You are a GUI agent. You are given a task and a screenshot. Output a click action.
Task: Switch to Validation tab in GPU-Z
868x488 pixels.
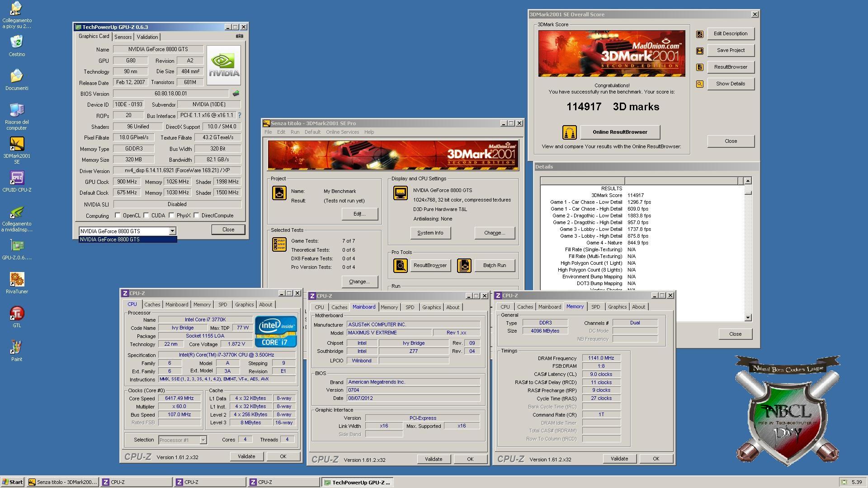coord(147,37)
